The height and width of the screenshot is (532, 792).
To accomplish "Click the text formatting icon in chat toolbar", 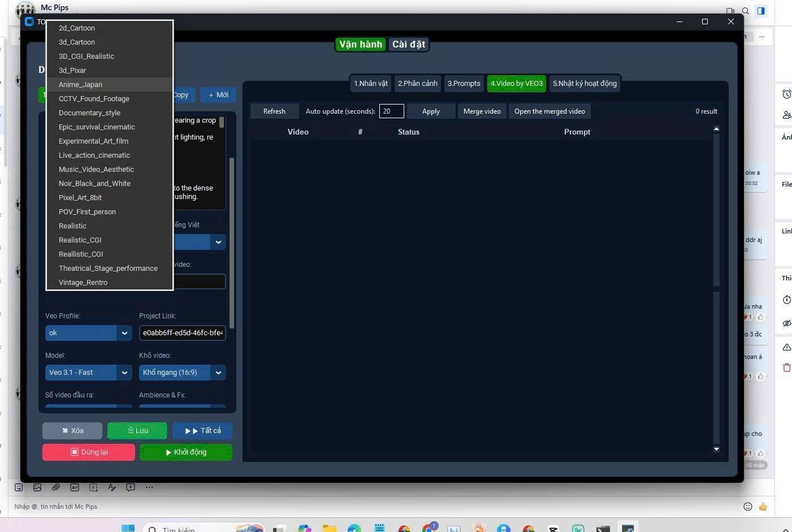I will (112, 487).
